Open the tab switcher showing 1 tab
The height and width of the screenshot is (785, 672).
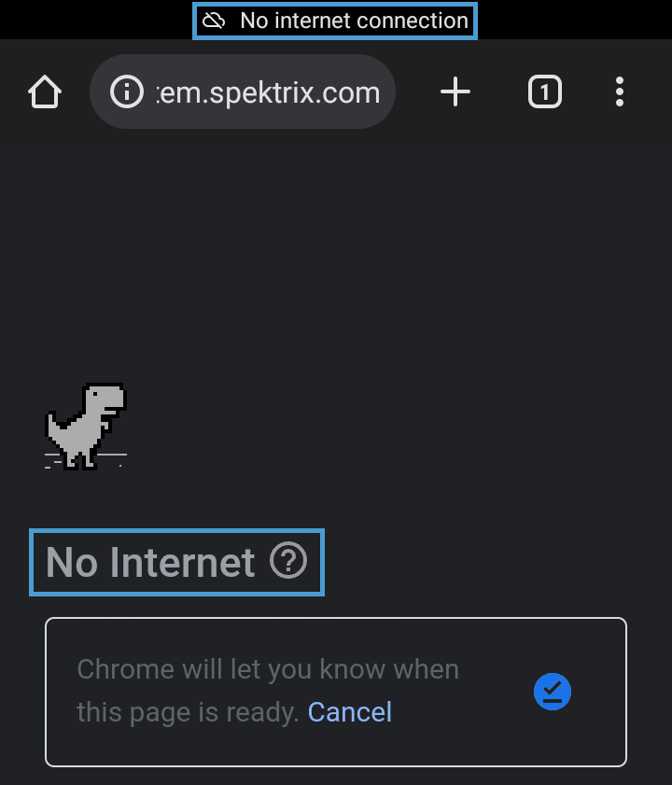[545, 92]
